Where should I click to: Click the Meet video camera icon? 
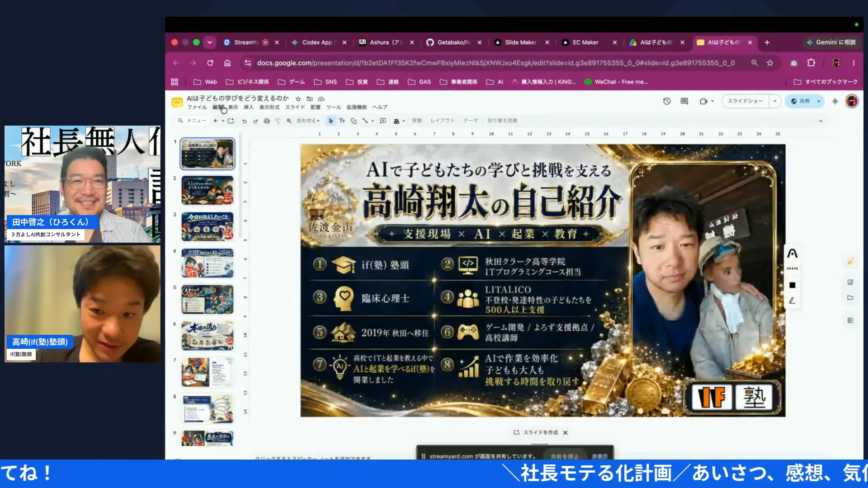pyautogui.click(x=703, y=101)
